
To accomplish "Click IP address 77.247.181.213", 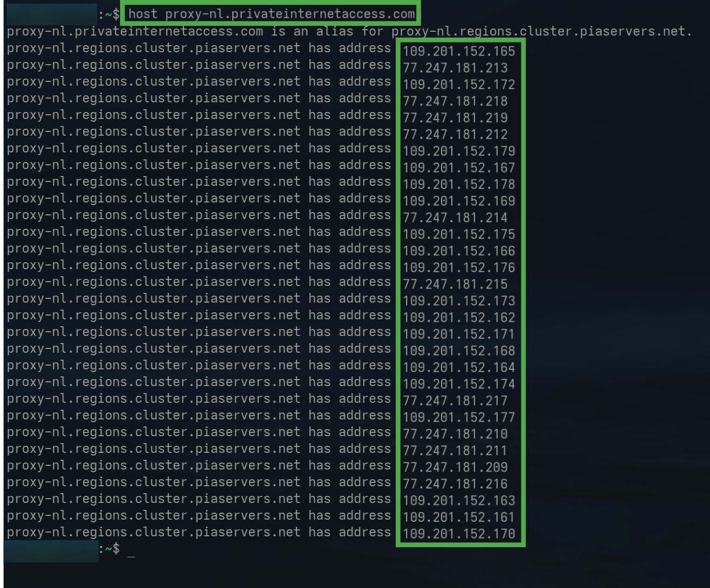I will pos(455,68).
